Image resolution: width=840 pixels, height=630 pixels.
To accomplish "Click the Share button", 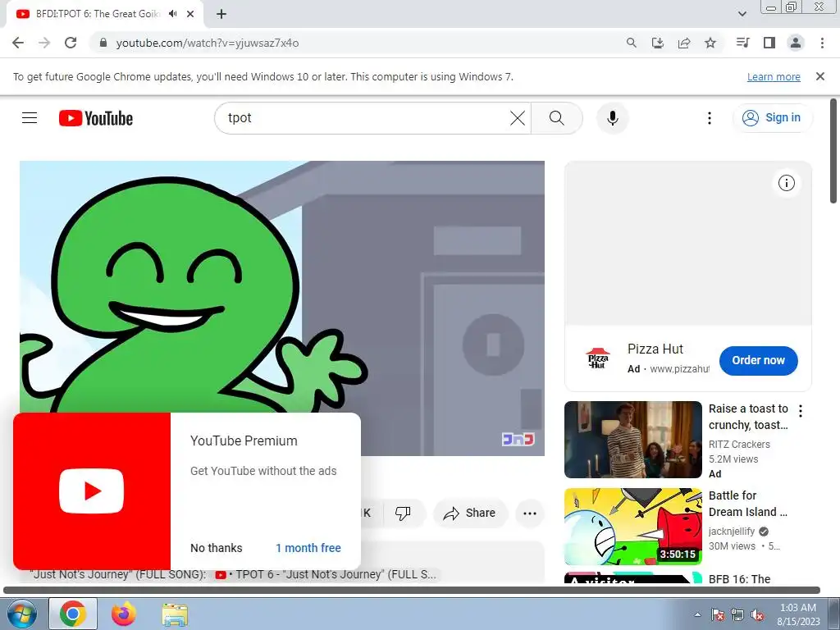I will tap(470, 514).
